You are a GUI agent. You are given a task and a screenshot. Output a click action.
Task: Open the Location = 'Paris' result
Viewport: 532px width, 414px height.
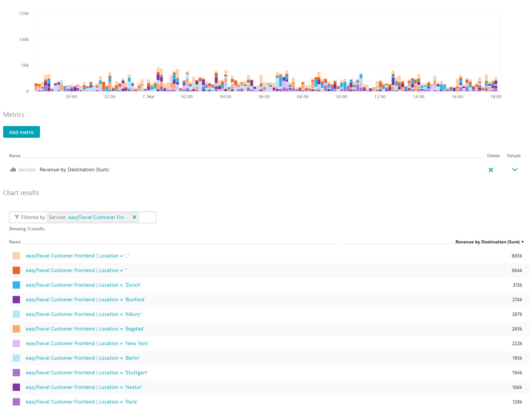82,402
